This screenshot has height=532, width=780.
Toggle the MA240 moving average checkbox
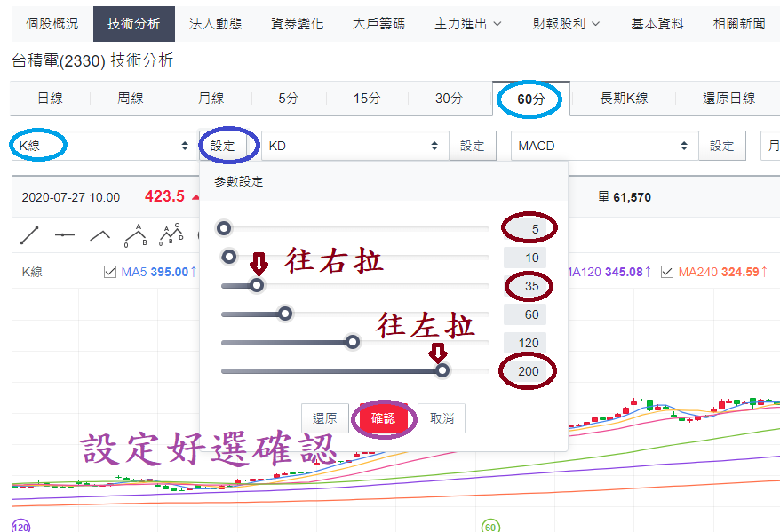(667, 272)
